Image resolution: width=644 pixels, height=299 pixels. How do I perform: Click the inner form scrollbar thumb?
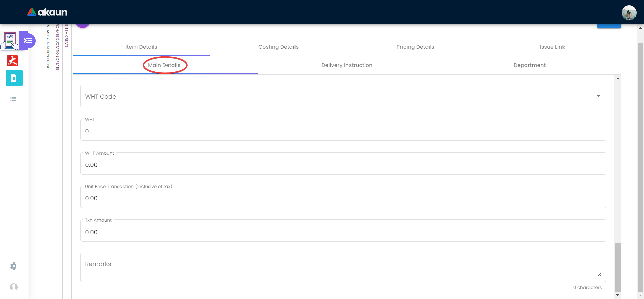click(618, 267)
